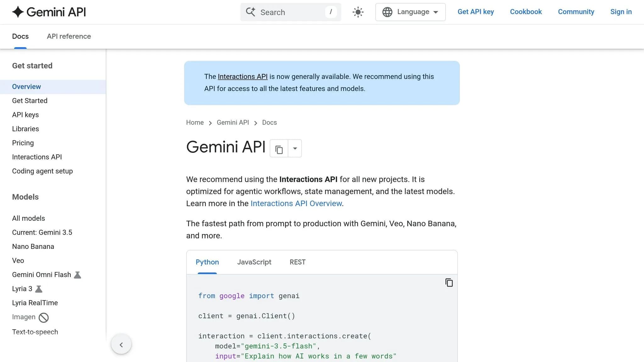Open the dropdown arrow beside the copy page icon
Image resolution: width=644 pixels, height=362 pixels.
tap(295, 149)
